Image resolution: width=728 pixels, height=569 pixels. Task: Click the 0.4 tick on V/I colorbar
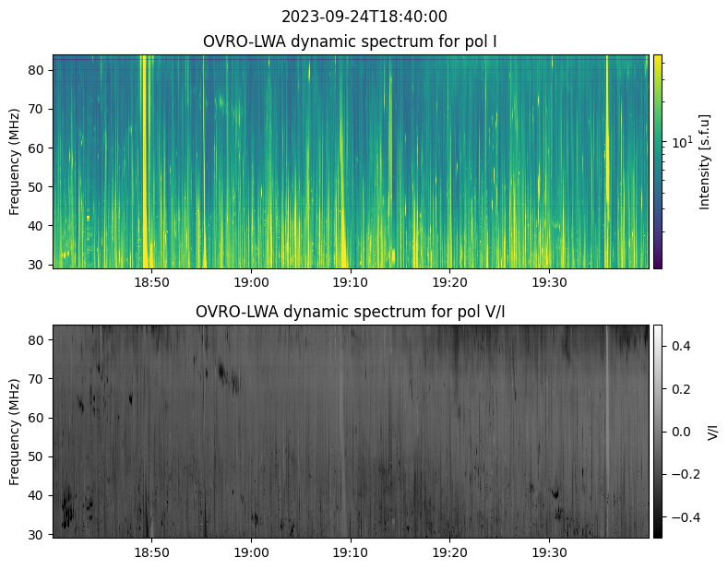681,346
